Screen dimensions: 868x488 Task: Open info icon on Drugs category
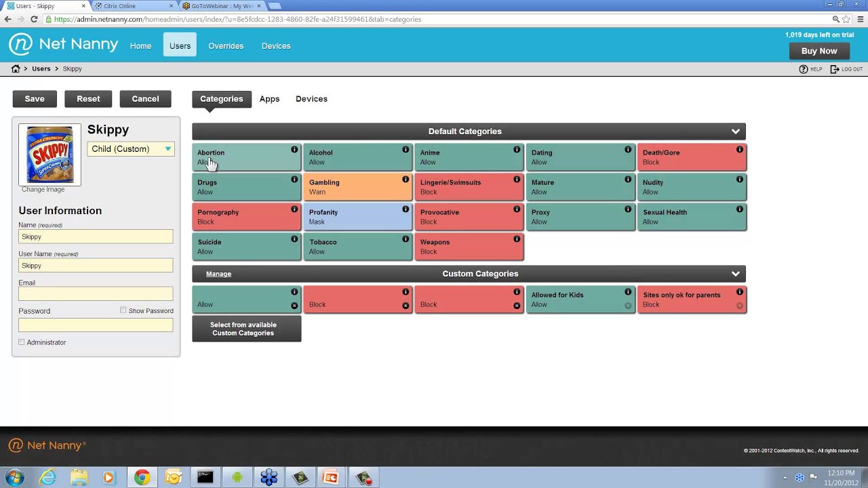294,180
